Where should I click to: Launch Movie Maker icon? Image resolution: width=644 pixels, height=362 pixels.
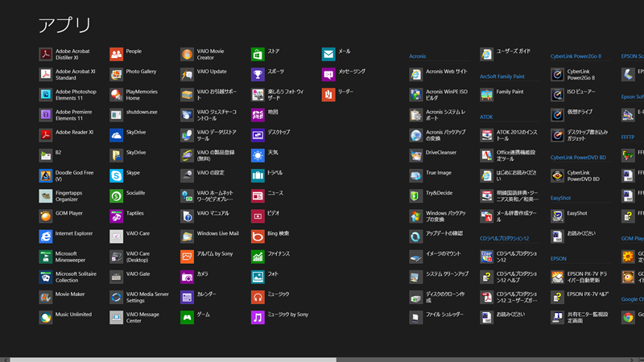pos(46,297)
